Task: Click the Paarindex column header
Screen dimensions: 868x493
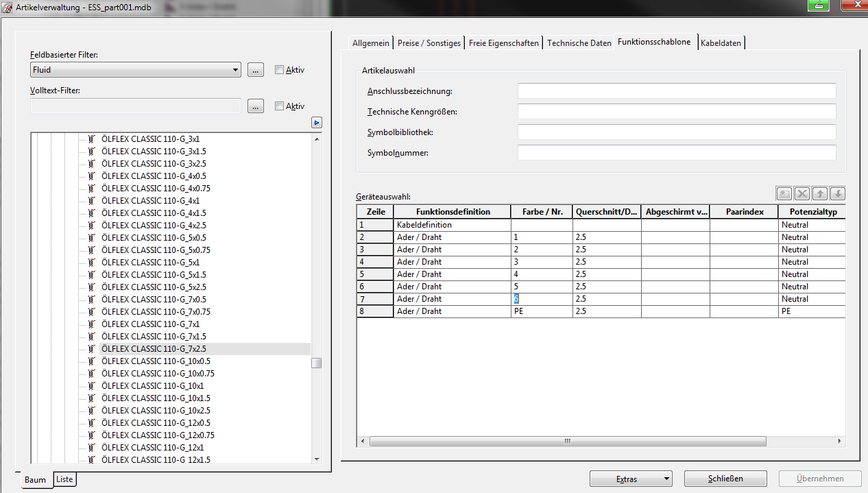Action: [744, 212]
